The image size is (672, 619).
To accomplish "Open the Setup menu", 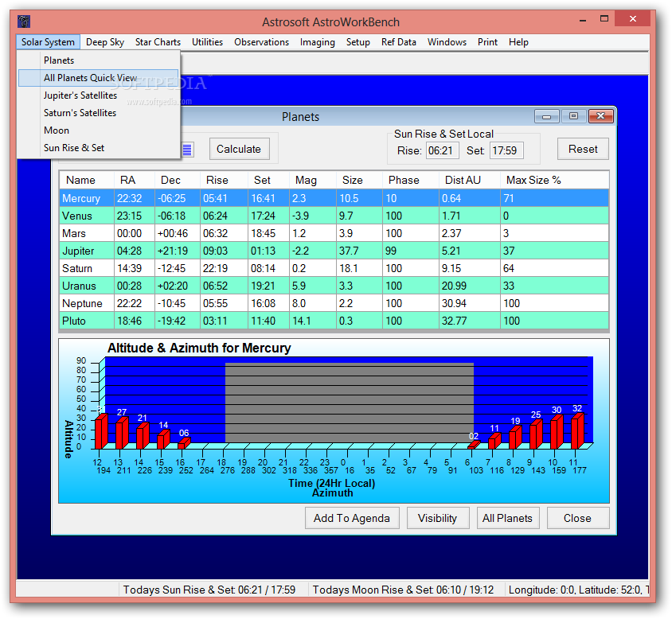I will click(x=357, y=42).
